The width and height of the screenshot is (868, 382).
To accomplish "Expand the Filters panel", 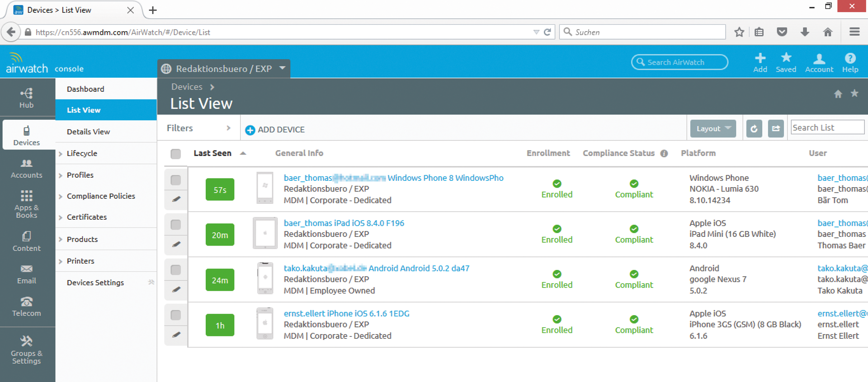I will (x=199, y=128).
